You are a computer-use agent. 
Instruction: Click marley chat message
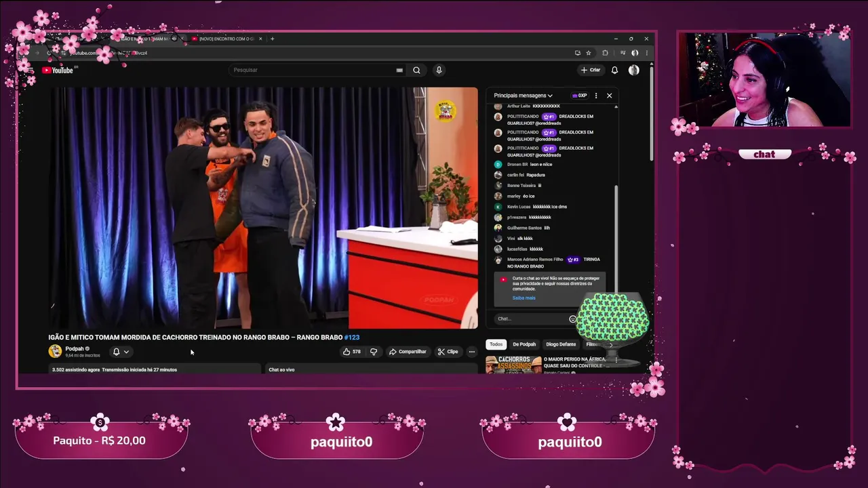[553, 196]
